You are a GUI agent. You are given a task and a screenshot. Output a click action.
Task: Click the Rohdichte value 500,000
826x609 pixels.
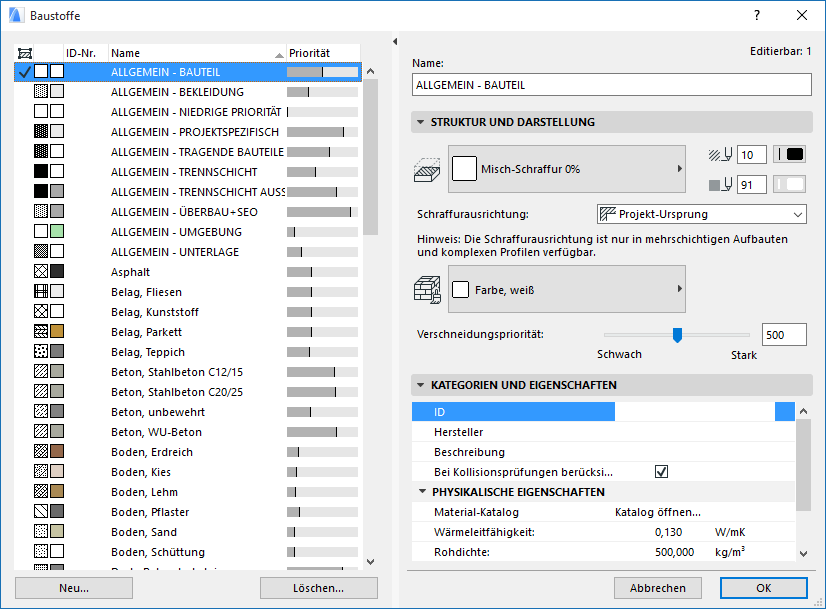[x=674, y=552]
